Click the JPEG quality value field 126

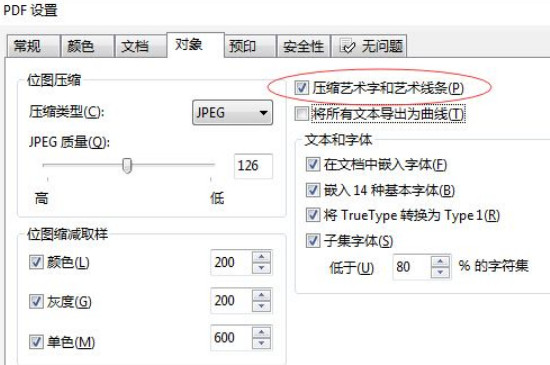[253, 166]
